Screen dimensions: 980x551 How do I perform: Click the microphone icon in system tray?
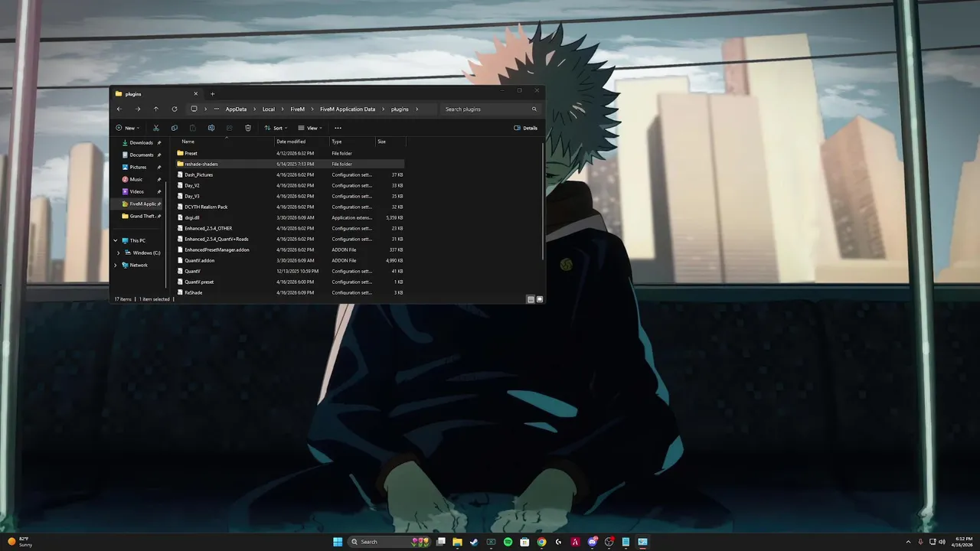920,542
